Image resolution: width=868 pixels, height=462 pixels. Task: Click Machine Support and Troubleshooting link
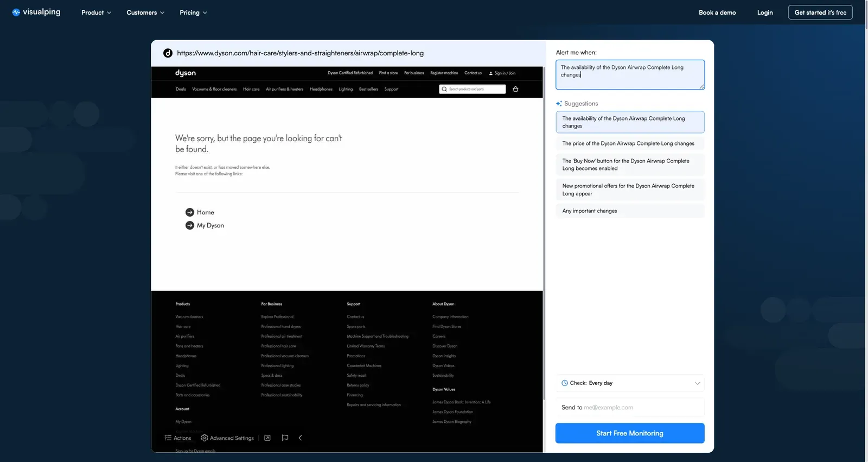coord(378,337)
